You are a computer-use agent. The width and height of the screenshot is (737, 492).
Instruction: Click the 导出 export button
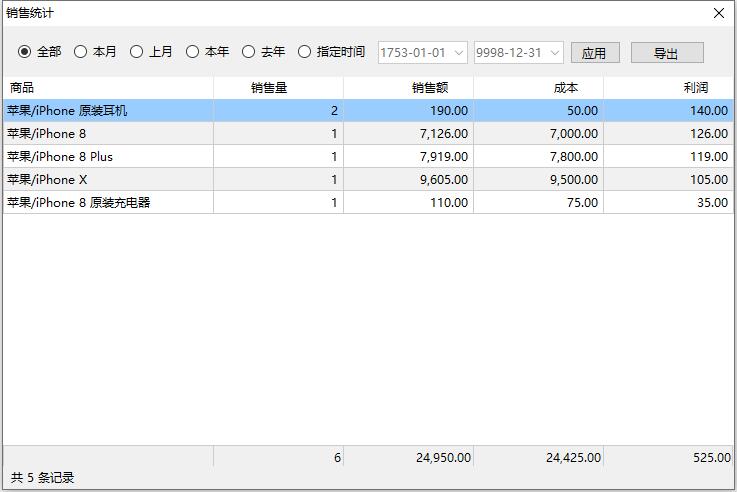pyautogui.click(x=667, y=53)
